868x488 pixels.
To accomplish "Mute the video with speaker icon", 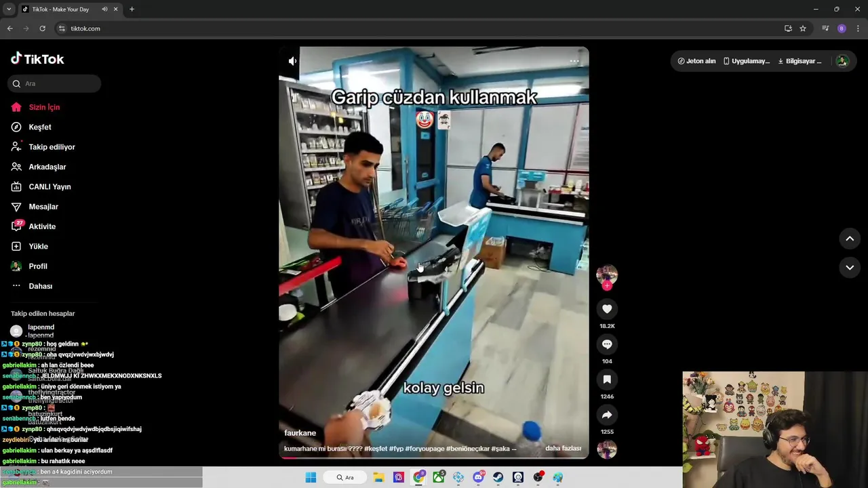I will click(x=292, y=61).
